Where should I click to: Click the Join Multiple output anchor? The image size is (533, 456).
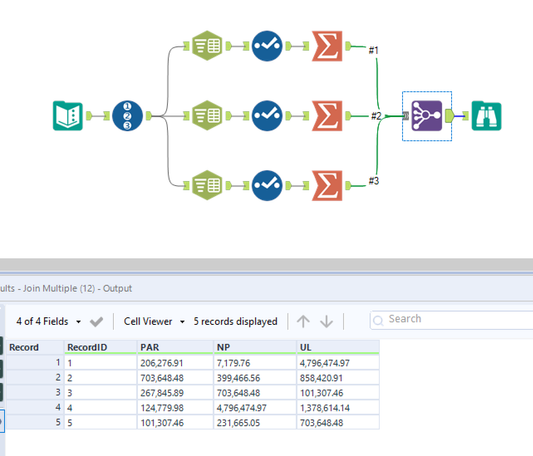pos(449,116)
